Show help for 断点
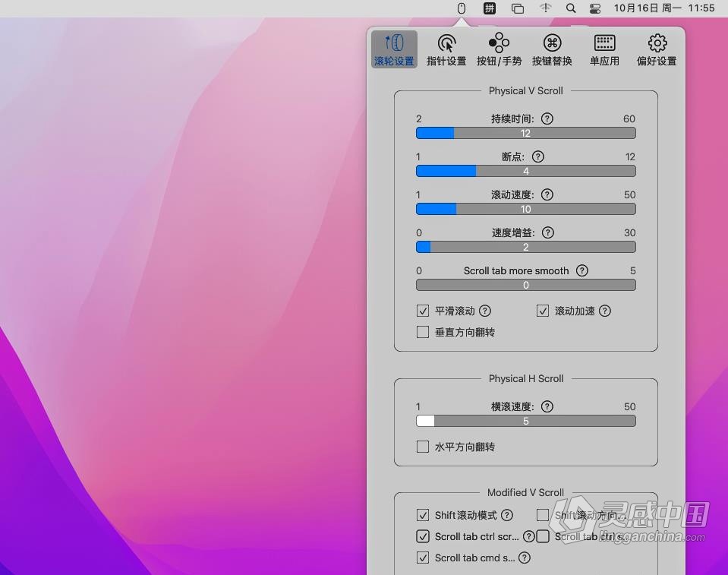The width and height of the screenshot is (728, 575). tap(538, 156)
